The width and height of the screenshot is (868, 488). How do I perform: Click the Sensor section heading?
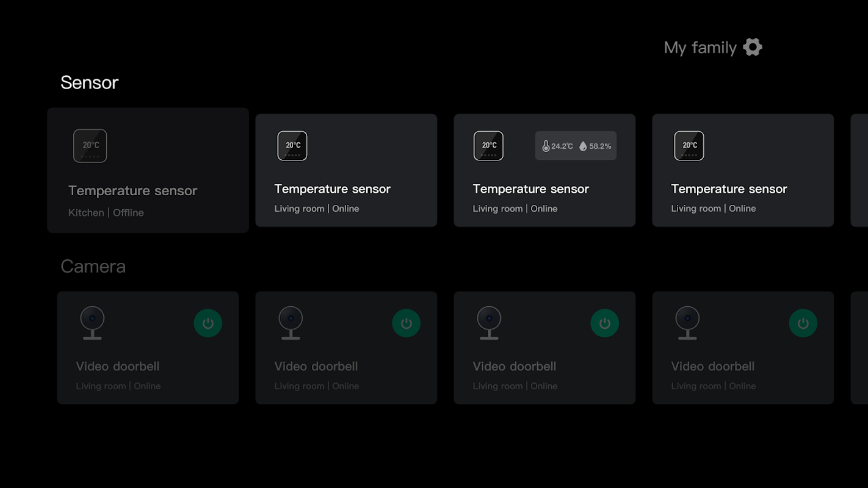[90, 82]
